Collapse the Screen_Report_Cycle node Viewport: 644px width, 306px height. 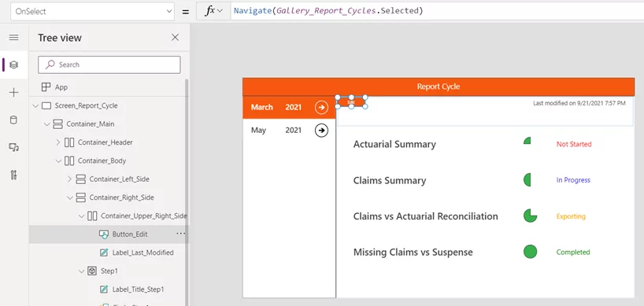click(x=35, y=106)
